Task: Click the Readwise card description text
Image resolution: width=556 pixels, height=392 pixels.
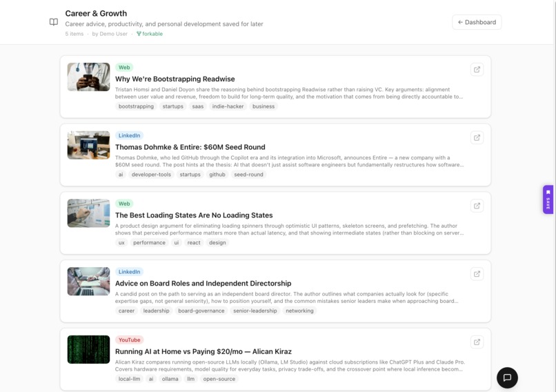Action: (289, 93)
